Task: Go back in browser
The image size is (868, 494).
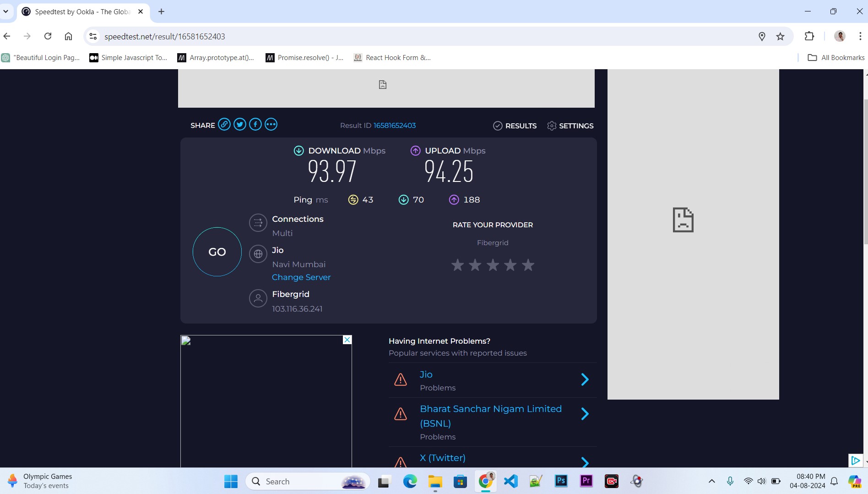Action: tap(7, 36)
